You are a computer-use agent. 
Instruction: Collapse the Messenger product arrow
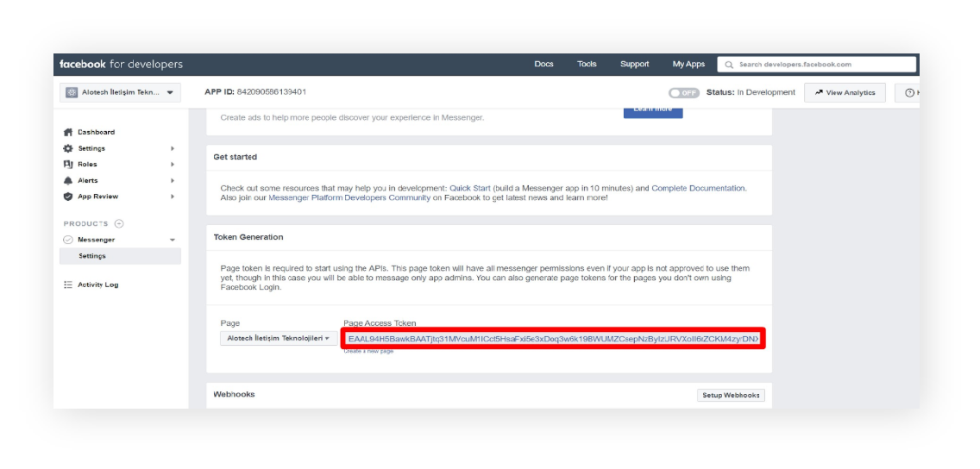tap(173, 240)
